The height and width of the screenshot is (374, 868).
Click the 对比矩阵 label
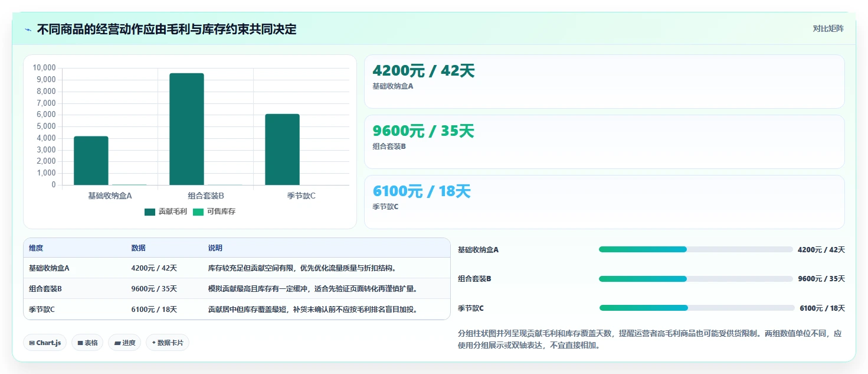(x=828, y=28)
